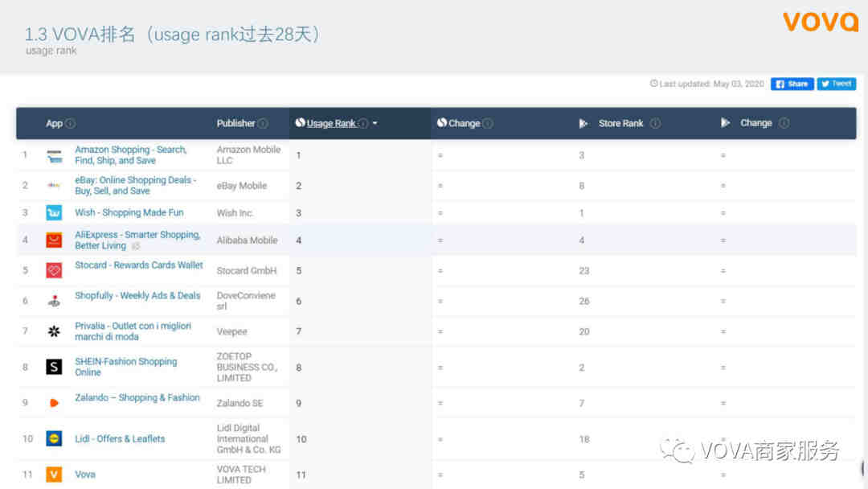Select the publisher text Stocard GmbH
Image resolution: width=868 pixels, height=489 pixels.
(x=247, y=271)
